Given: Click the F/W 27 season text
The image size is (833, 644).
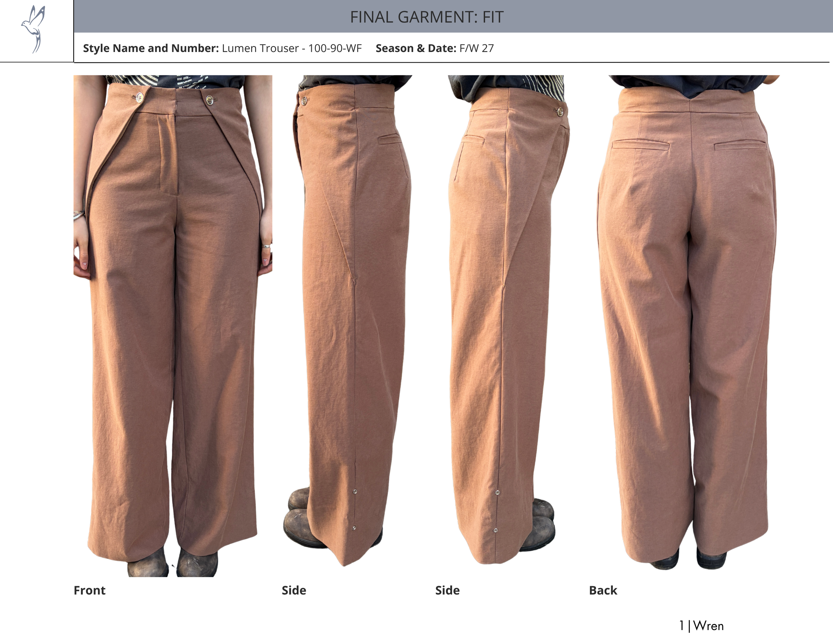Looking at the screenshot, I should [x=476, y=48].
